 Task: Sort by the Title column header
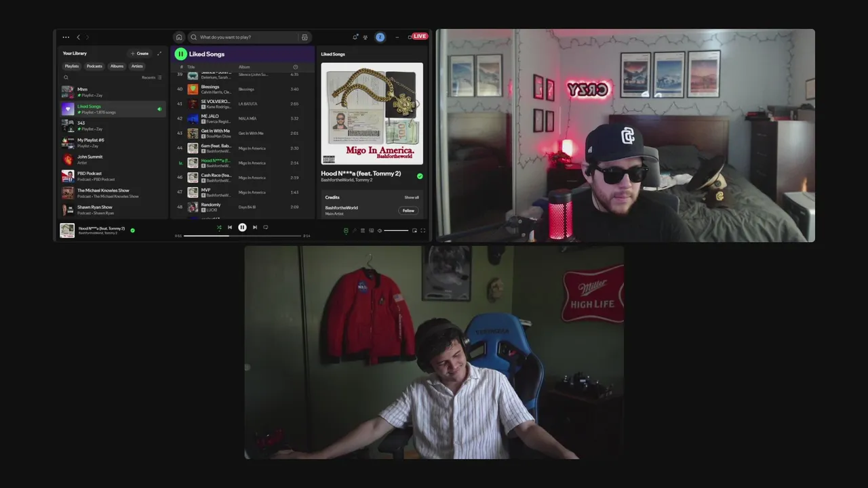tap(191, 67)
